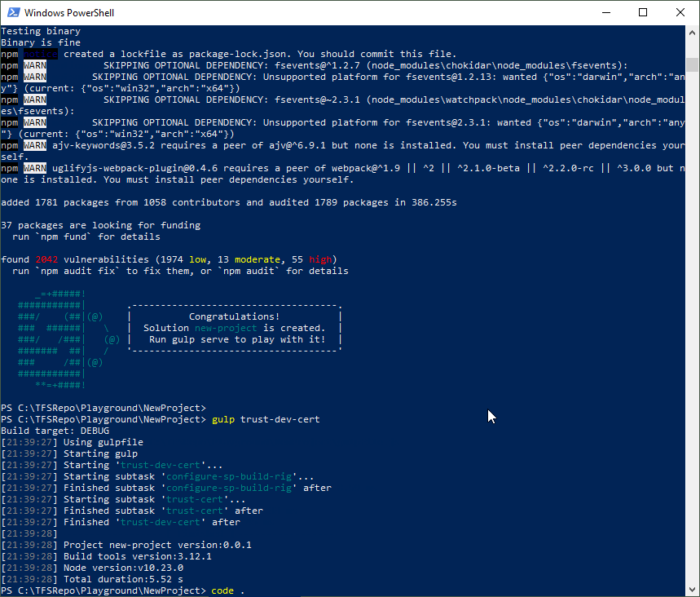Click 'fsevents@~2.3.1' in the warning line
This screenshot has width=700, height=597.
[317, 99]
